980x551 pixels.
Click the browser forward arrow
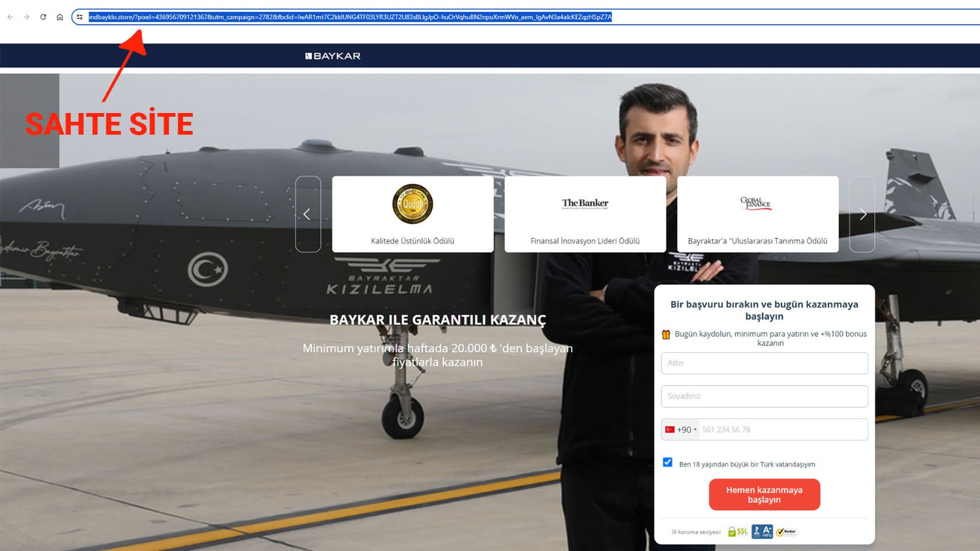click(x=26, y=17)
